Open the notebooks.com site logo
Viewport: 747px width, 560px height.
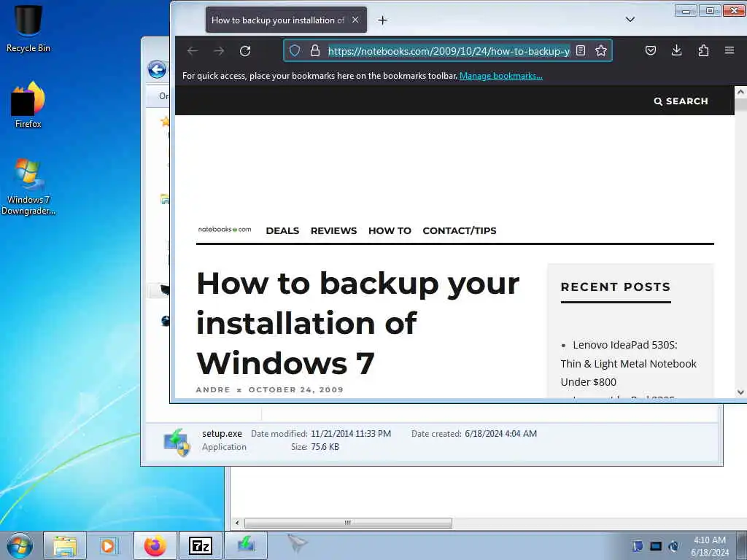225,230
